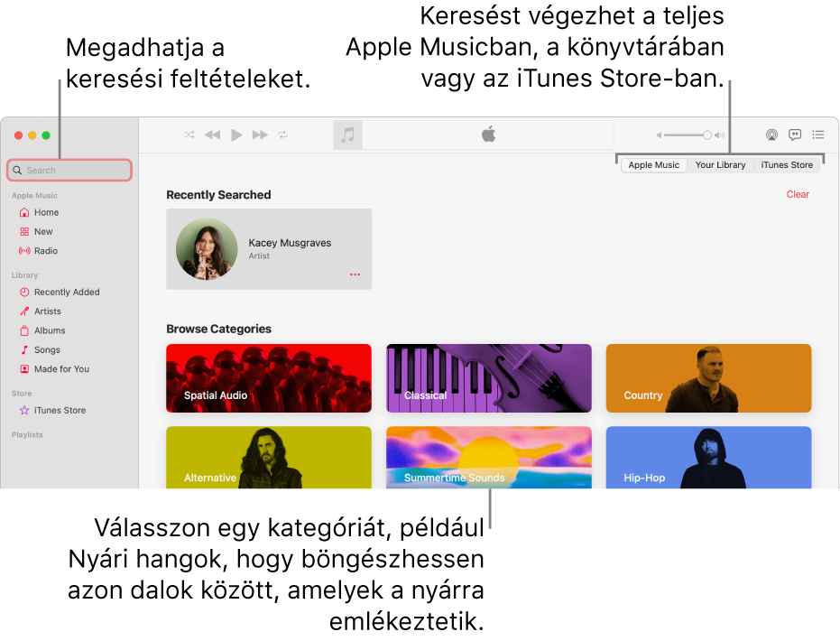
Task: Click the Search field in sidebar
Action: click(x=69, y=170)
